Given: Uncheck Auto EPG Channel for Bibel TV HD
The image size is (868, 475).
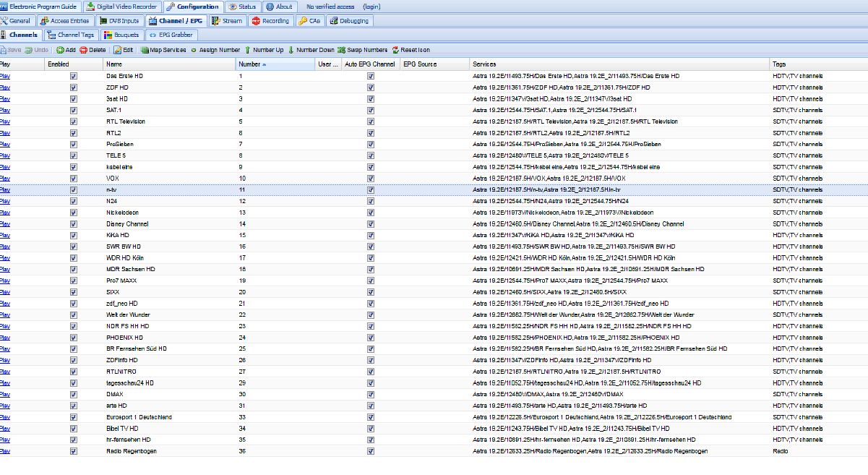Looking at the screenshot, I should click(x=371, y=428).
